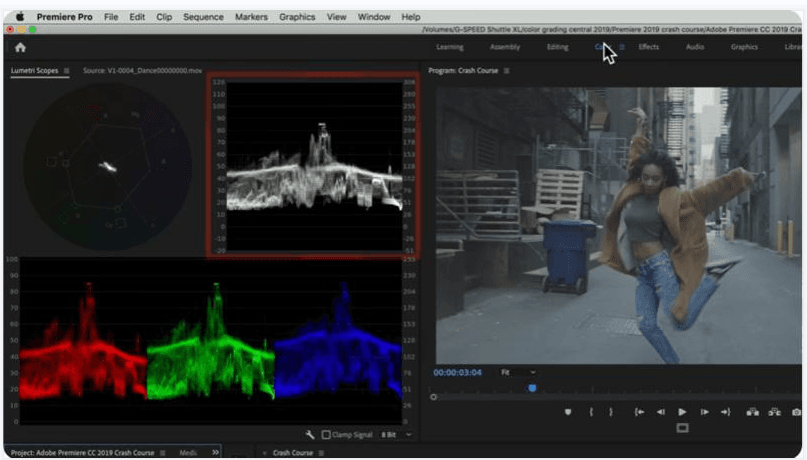The image size is (807, 460).
Task: Click the Program monitor video preview
Action: (619, 225)
